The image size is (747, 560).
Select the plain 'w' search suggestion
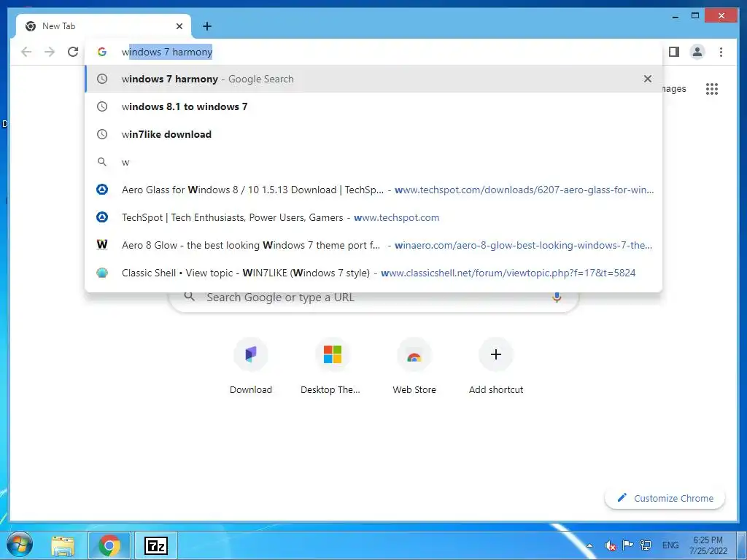coord(373,162)
